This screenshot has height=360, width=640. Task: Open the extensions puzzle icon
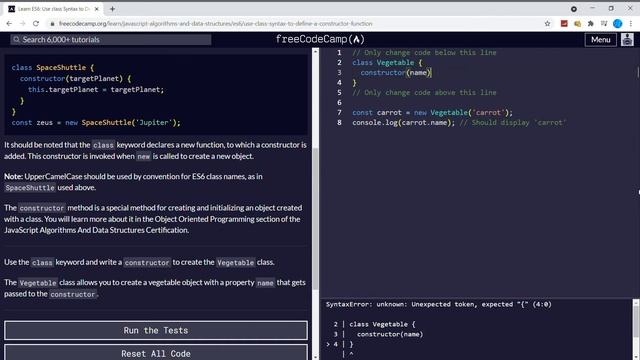[x=591, y=24]
